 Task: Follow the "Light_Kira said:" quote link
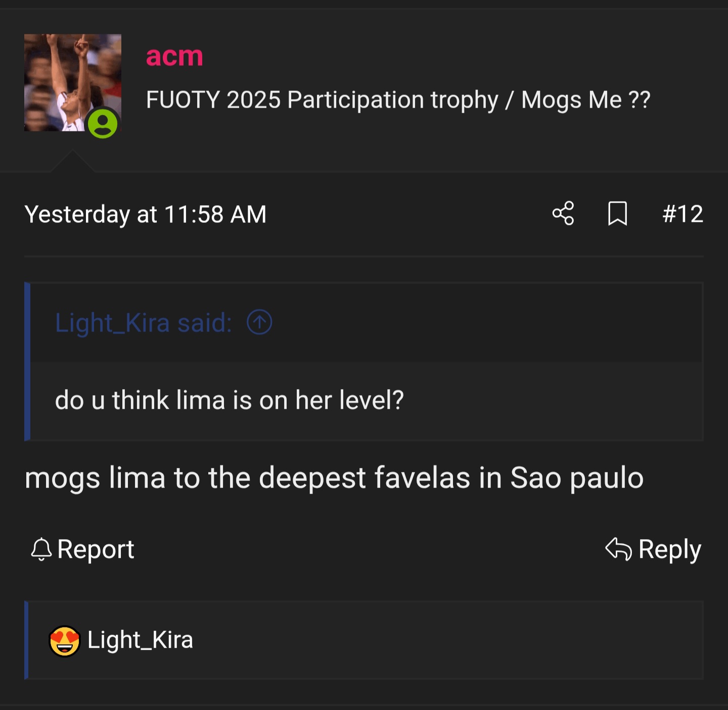point(144,322)
